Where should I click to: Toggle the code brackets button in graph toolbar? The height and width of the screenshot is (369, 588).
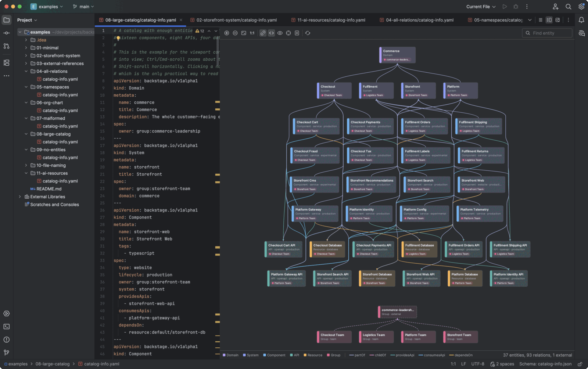[x=272, y=33]
